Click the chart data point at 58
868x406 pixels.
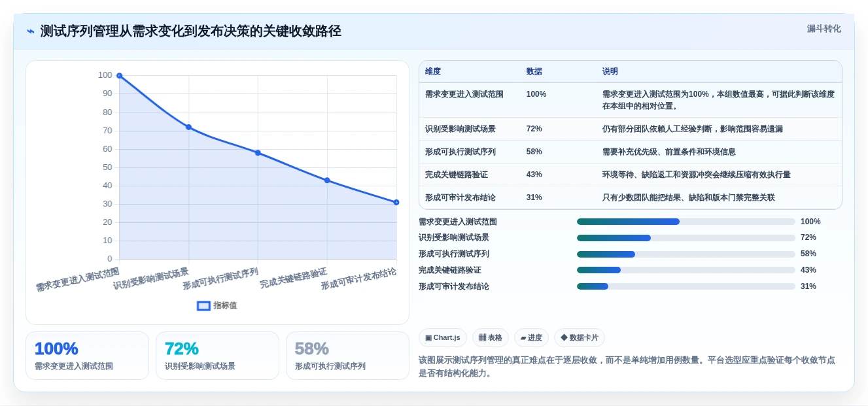pyautogui.click(x=258, y=153)
